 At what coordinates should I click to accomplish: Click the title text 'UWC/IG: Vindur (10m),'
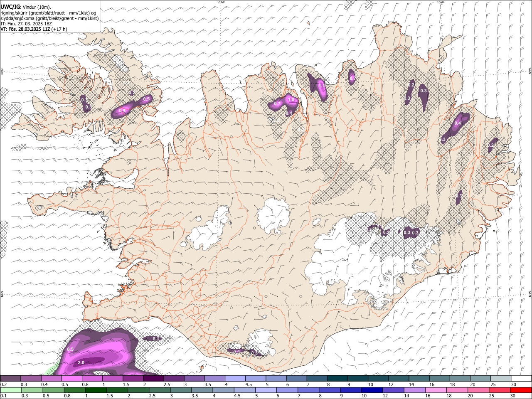(26, 6)
